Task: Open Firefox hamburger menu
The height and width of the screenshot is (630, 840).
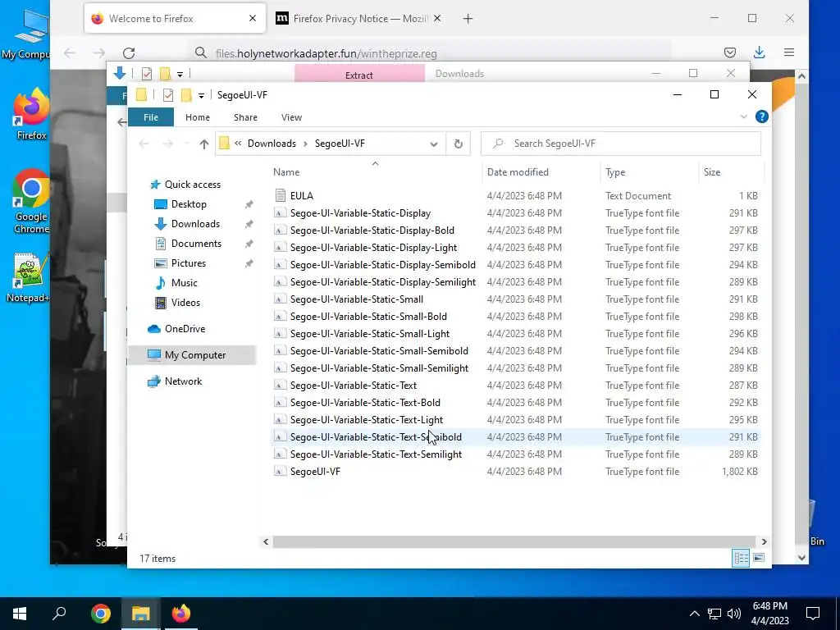Action: [788, 52]
